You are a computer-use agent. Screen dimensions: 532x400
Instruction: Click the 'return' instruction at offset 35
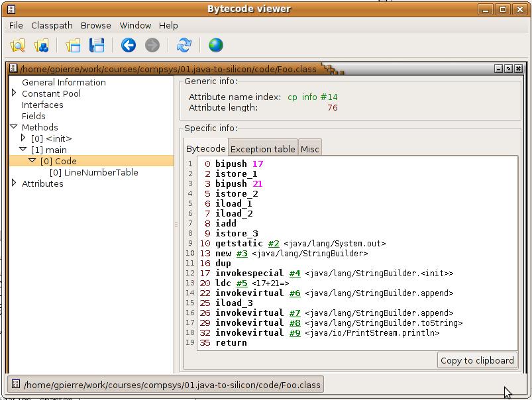click(x=231, y=342)
